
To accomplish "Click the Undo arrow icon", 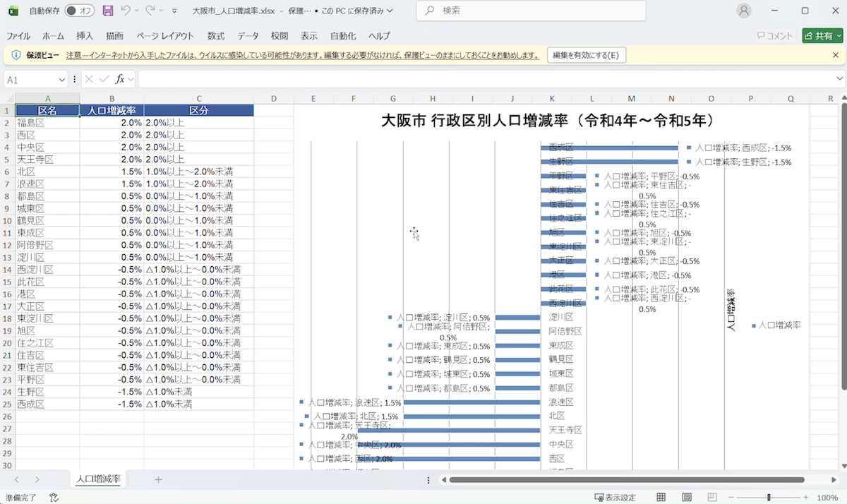I will 126,11.
